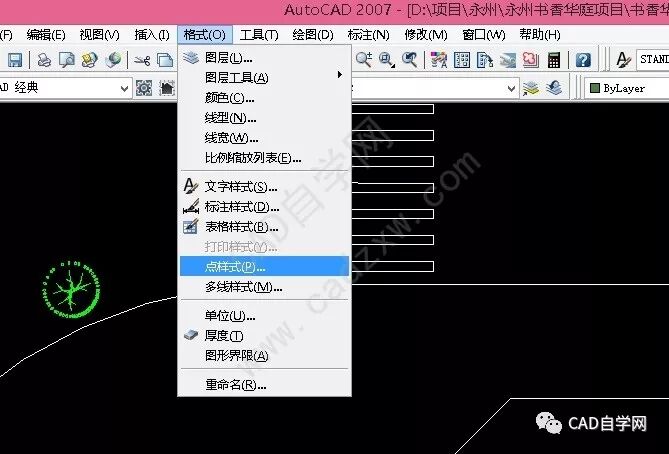Open the 工具(T) menu
The image size is (669, 454).
coord(259,35)
